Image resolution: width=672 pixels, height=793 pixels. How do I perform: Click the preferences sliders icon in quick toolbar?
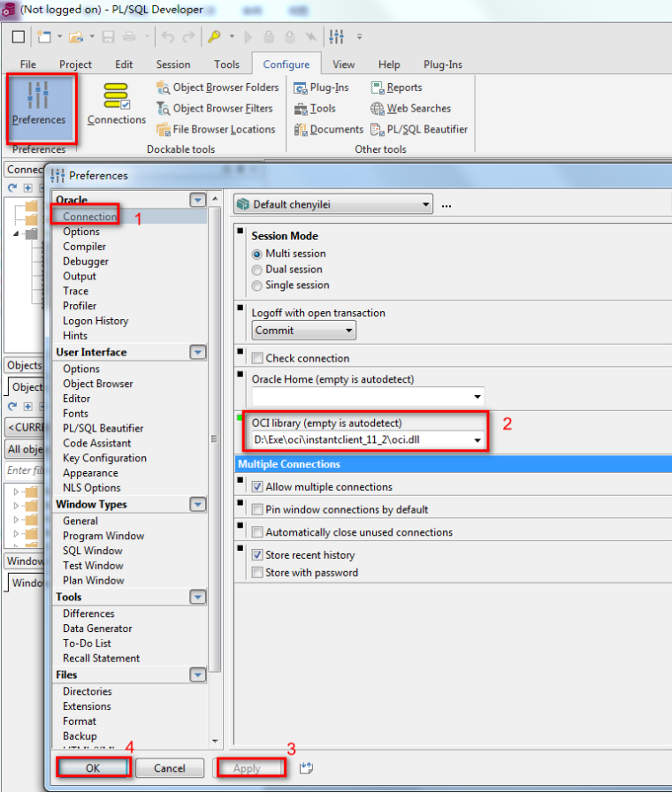tap(336, 37)
